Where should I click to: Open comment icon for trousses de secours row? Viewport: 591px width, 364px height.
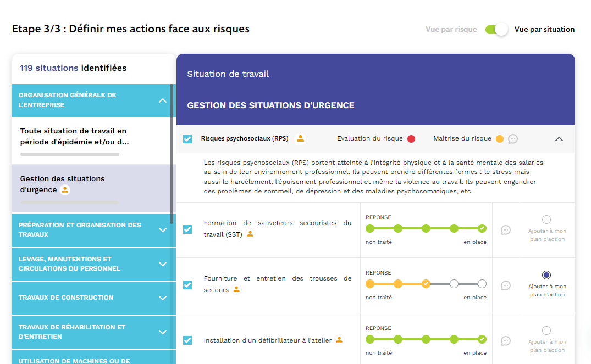[506, 285]
